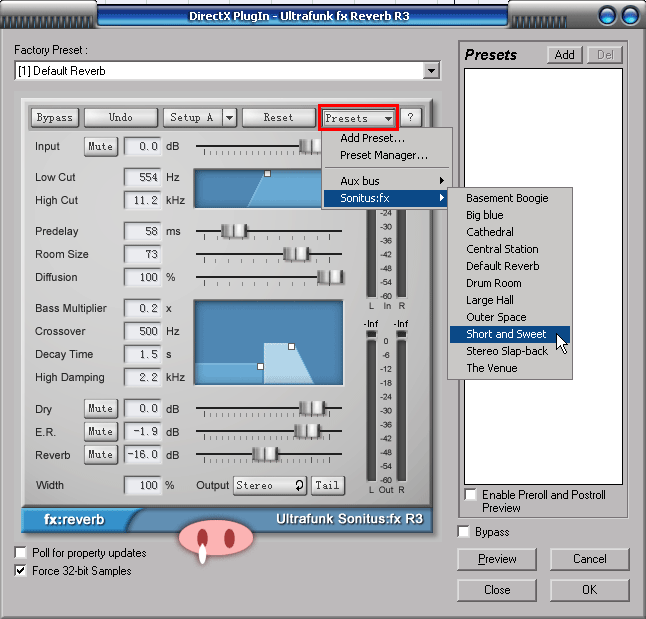Image resolution: width=646 pixels, height=619 pixels.
Task: Click the Decay Time 1.5 field
Action: [x=143, y=354]
